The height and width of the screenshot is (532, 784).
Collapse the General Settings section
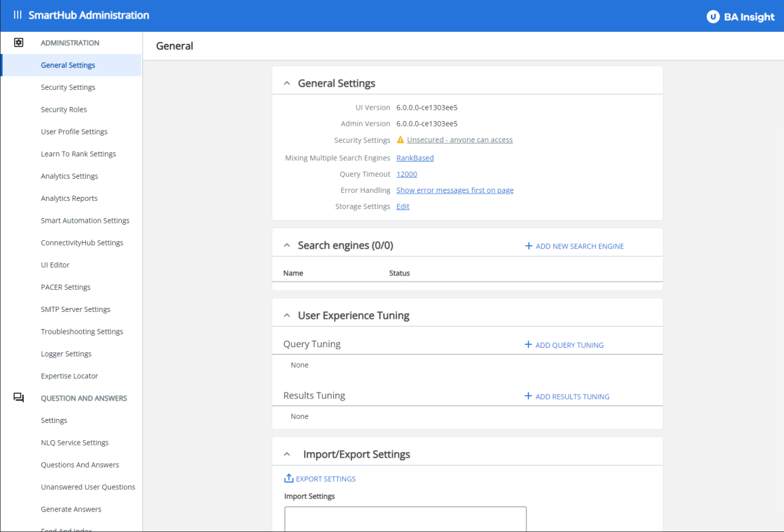[x=287, y=84]
